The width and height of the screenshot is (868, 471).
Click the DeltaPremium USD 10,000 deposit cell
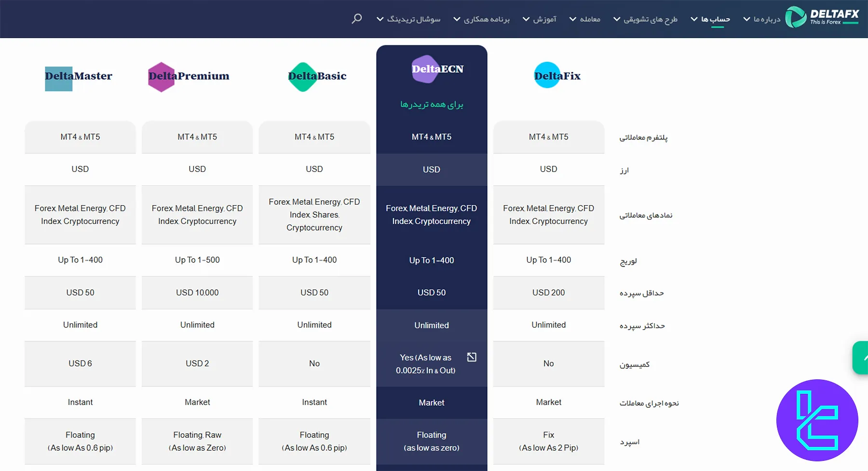pyautogui.click(x=197, y=292)
